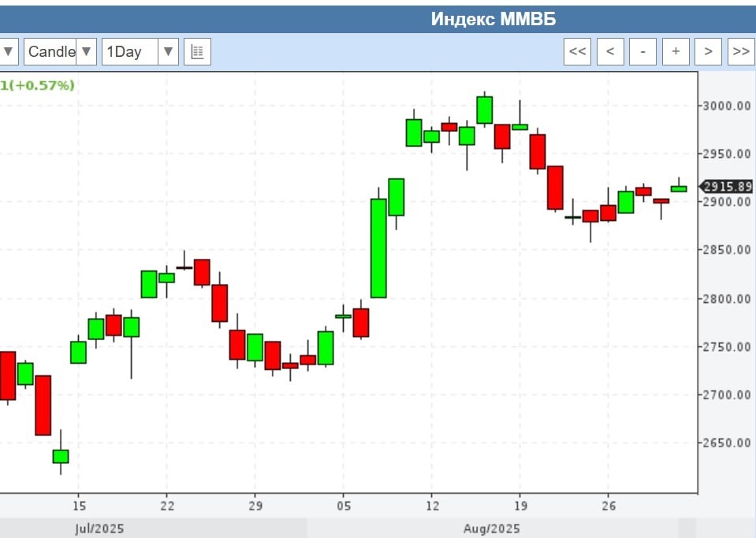
Task: Click the 2750.00 price axis label
Action: pos(727,347)
